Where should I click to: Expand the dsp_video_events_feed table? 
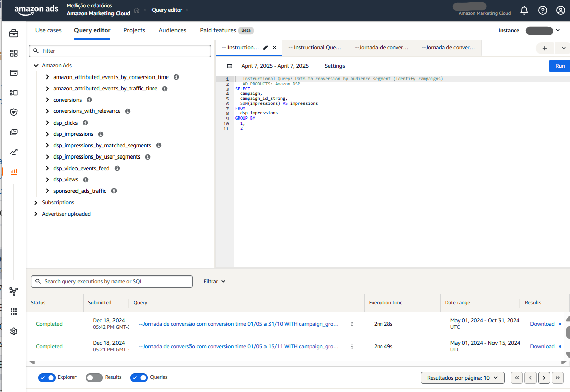coord(47,168)
